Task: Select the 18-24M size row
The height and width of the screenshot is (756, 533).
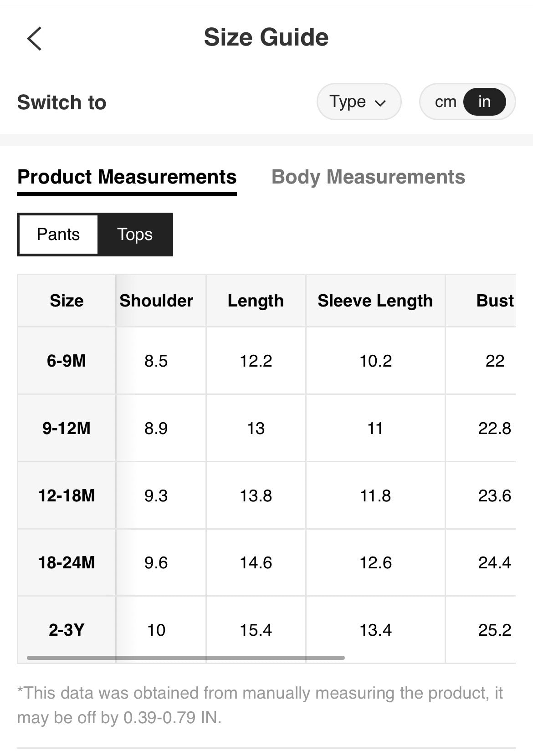Action: point(67,562)
